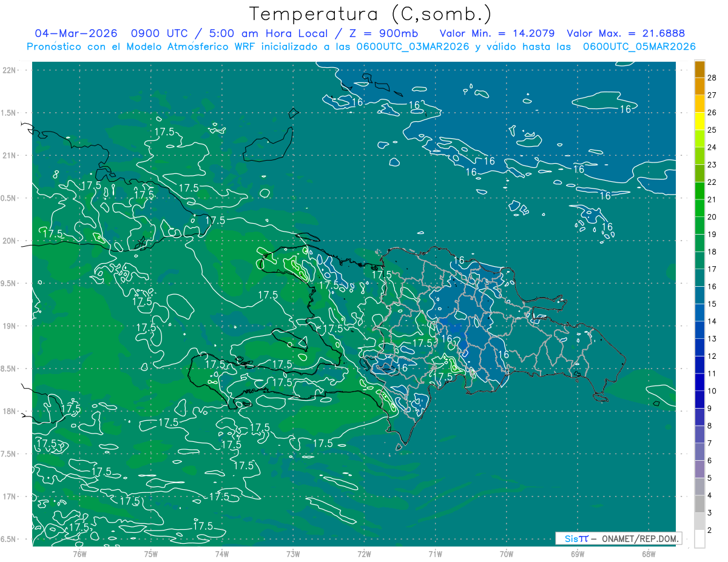Click the 17N latitude axis label
This screenshot has width=728, height=562.
coord(9,497)
